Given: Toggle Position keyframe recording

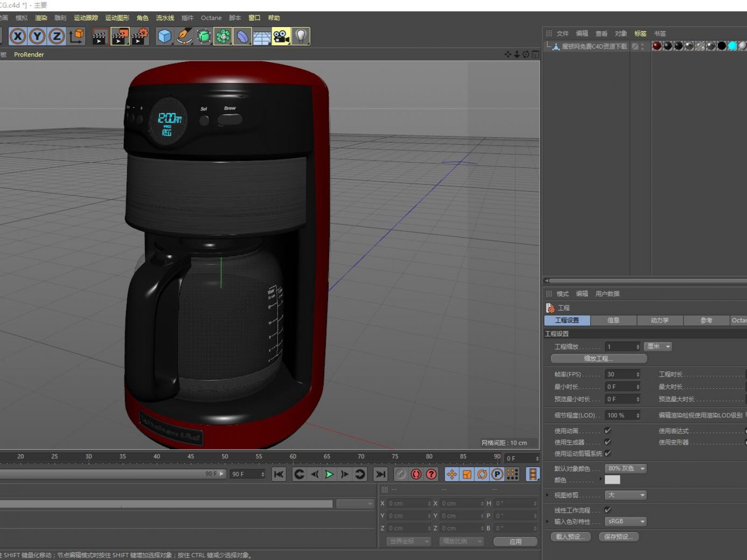Looking at the screenshot, I should [x=452, y=474].
